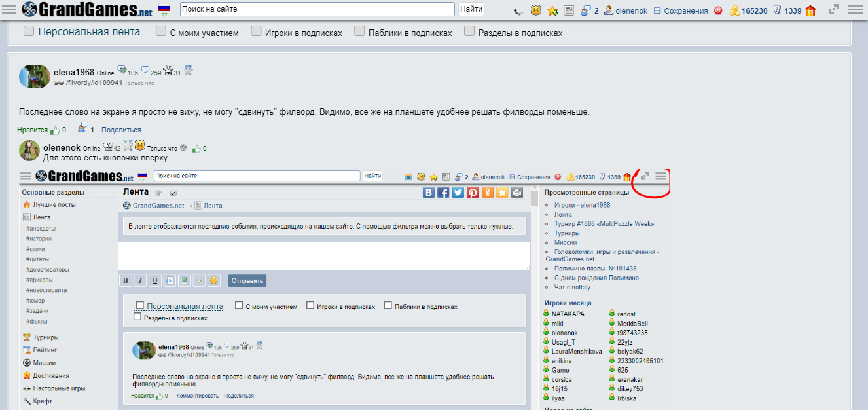The width and height of the screenshot is (868, 410).
Task: Click gold coins balance 165230
Action: [x=748, y=10]
